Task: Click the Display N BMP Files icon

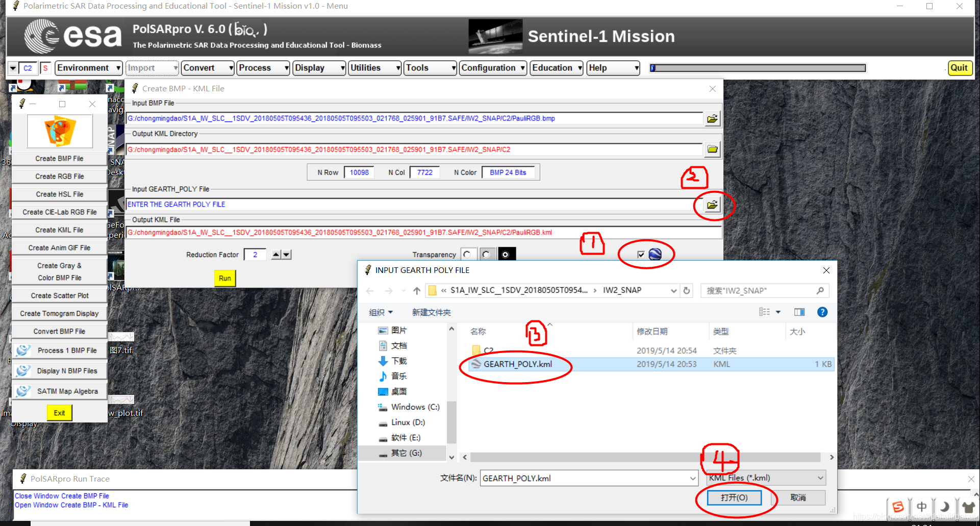Action: pyautogui.click(x=23, y=371)
